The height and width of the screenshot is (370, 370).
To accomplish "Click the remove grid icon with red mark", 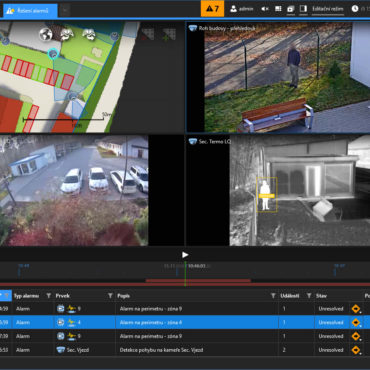I will 147,34.
